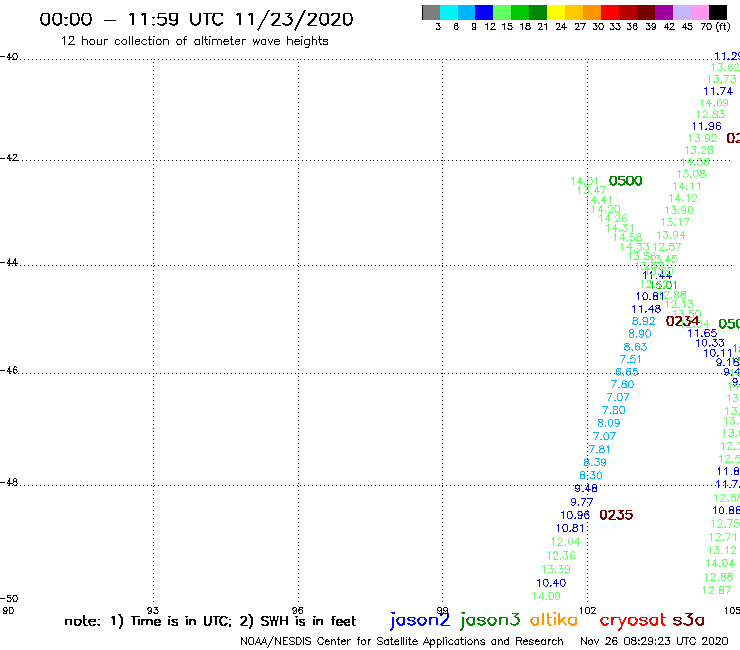Screen dimensions: 740x650
Task: Click the jason2 satellite legend label
Action: tap(420, 620)
